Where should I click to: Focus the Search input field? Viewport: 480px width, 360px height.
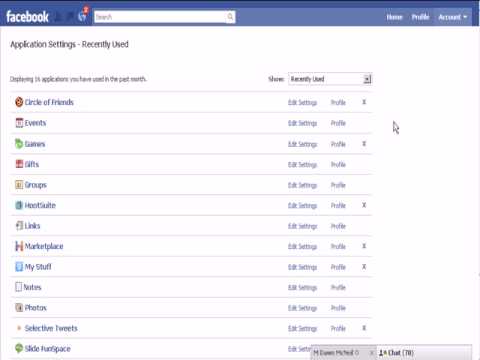(x=160, y=17)
